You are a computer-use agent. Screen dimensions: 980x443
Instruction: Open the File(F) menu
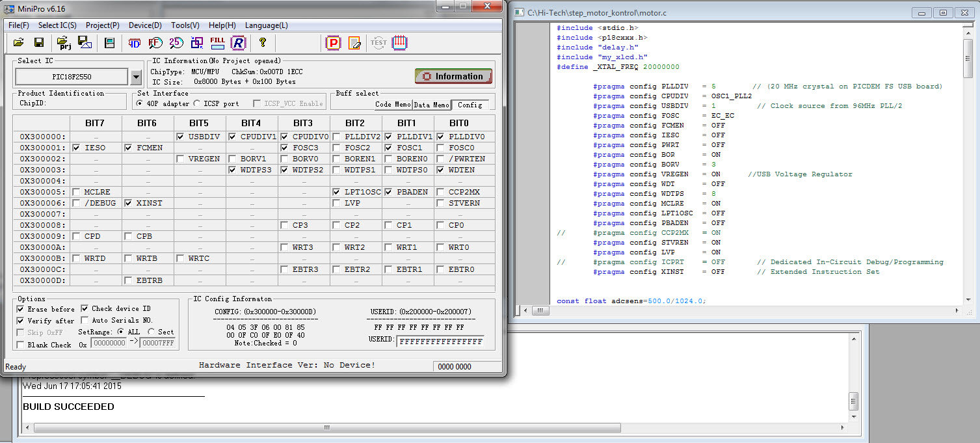point(19,25)
